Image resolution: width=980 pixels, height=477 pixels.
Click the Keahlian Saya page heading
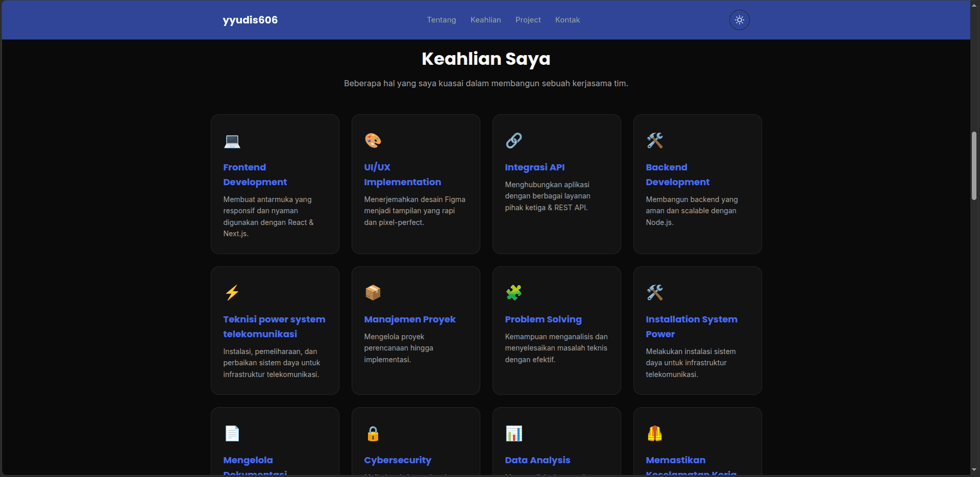coord(486,59)
